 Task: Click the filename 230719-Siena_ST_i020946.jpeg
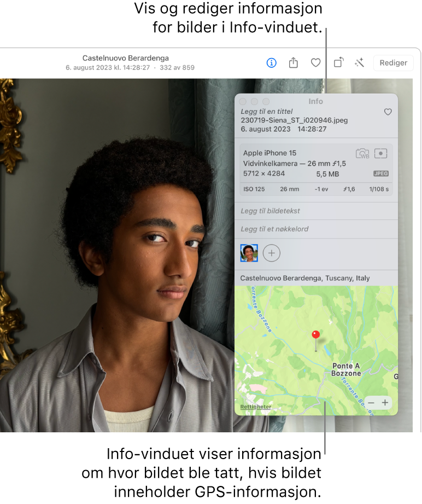coord(294,120)
